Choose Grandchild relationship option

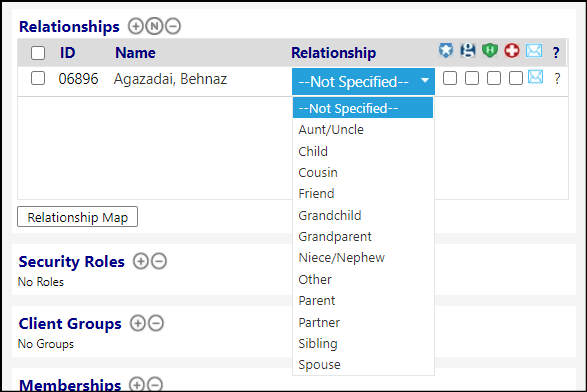tap(363, 215)
